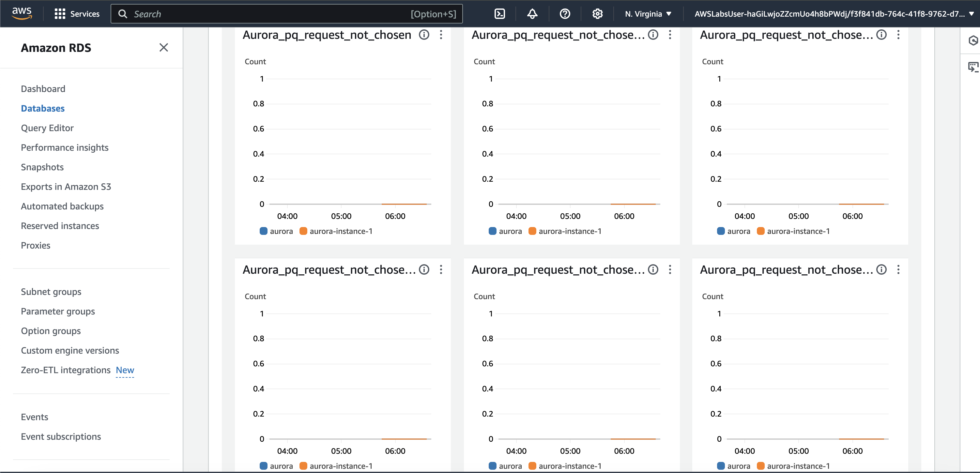This screenshot has width=980, height=473.
Task: Open Parameter groups
Action: point(58,311)
